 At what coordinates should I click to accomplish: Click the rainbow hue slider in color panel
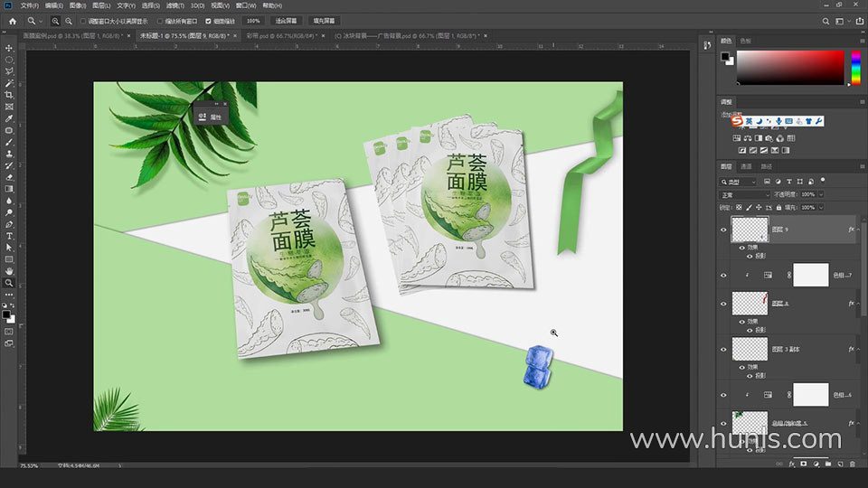pos(855,68)
